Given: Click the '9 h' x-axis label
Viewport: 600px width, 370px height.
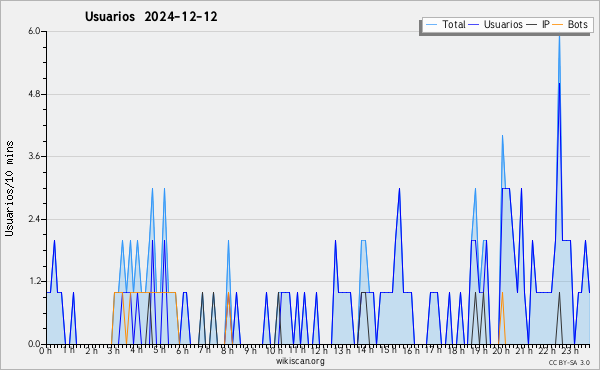Looking at the screenshot, I should 250,350.
